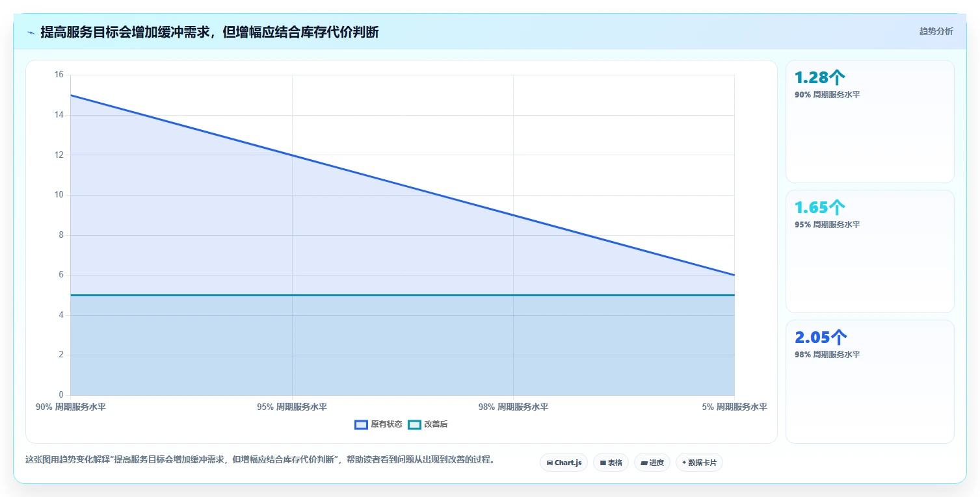Image resolution: width=980 pixels, height=497 pixels.
Task: Click the 98% 周期服务水平 card label
Action: 827,355
